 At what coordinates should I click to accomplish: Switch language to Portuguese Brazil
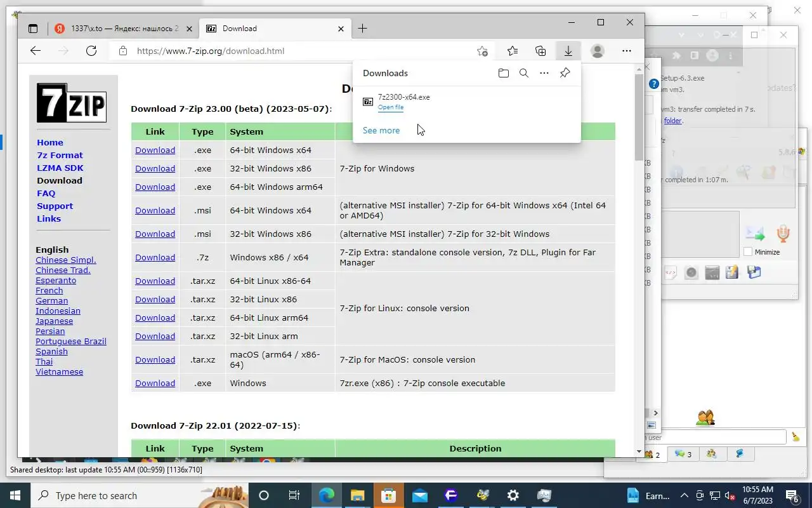pyautogui.click(x=71, y=341)
